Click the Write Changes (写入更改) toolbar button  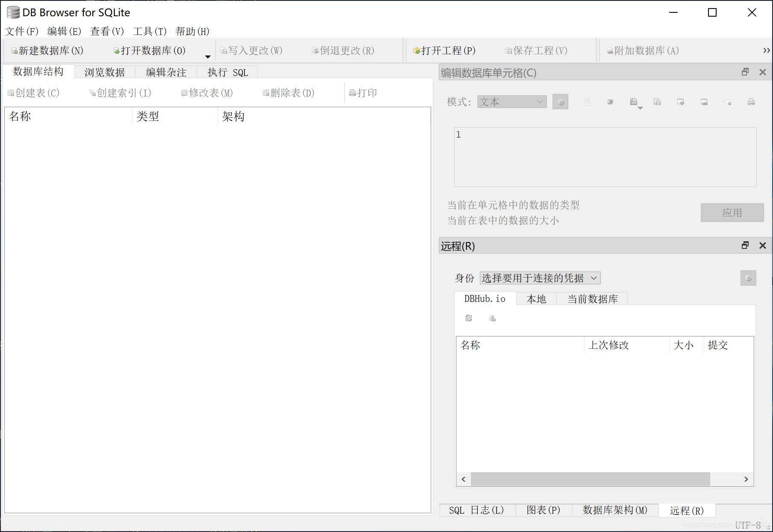tap(251, 51)
